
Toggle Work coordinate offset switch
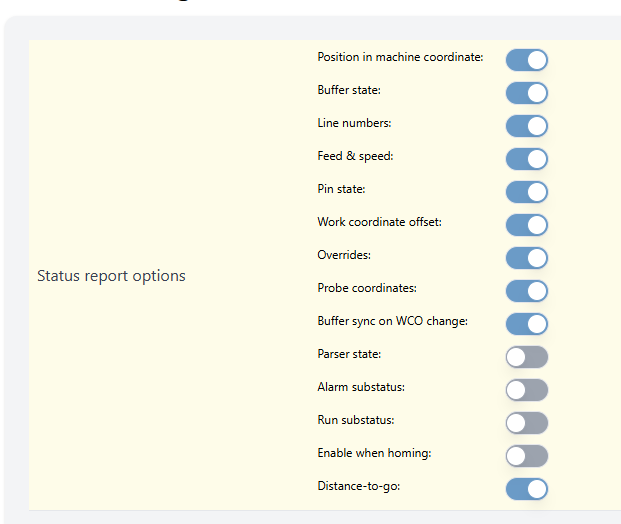[526, 225]
